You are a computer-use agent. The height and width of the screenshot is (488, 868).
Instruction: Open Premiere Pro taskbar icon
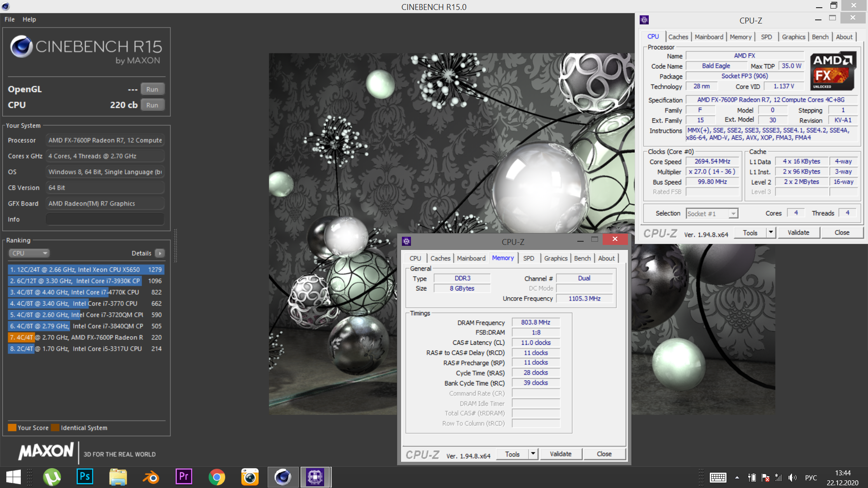(x=184, y=477)
